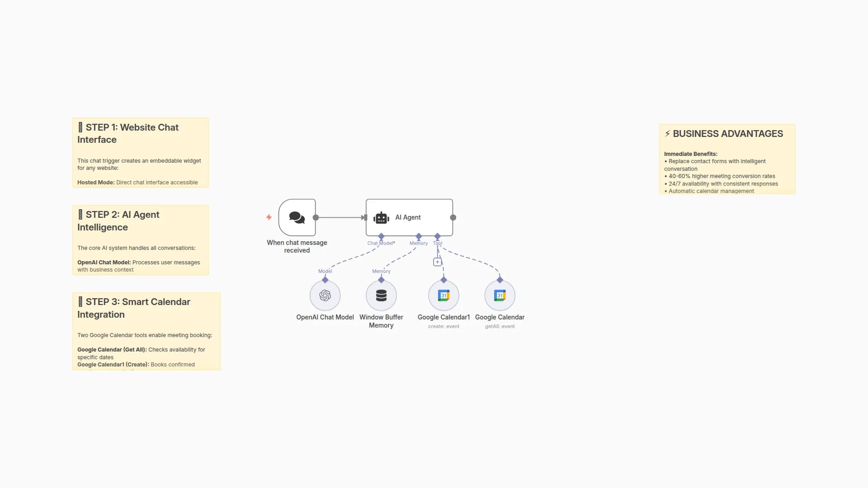The image size is (868, 488).
Task: Click the Model diamond above OpenAI Chat Model
Action: pyautogui.click(x=325, y=280)
